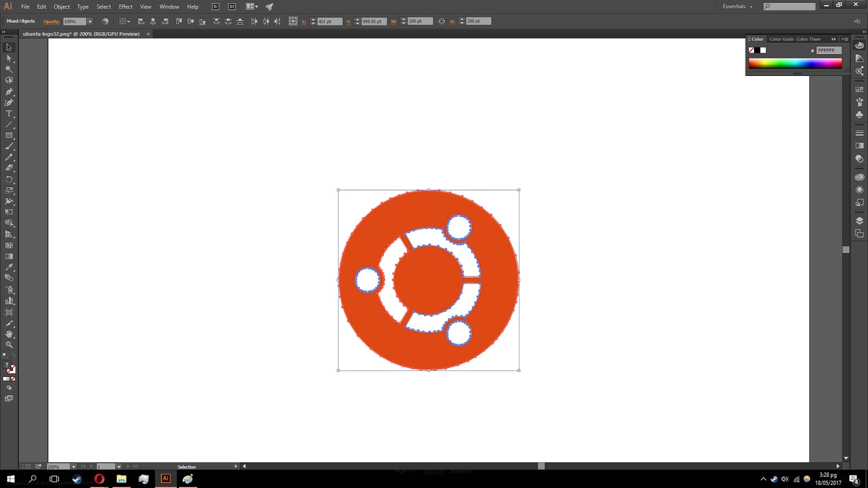This screenshot has height=488, width=868.
Task: Select the Eyedropper tool
Action: tap(9, 267)
